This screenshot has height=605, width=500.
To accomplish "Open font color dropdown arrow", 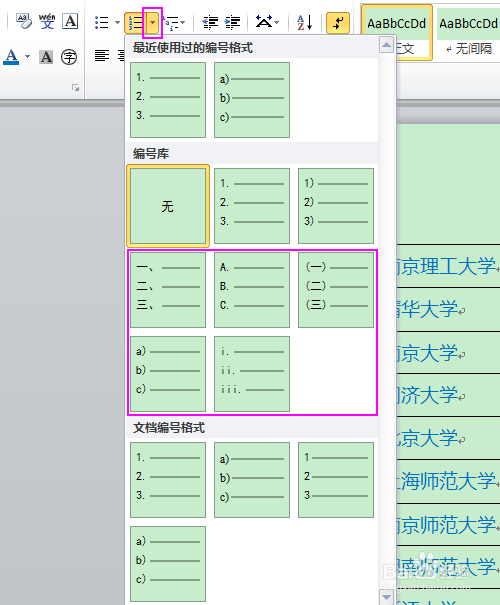I will click(x=27, y=57).
